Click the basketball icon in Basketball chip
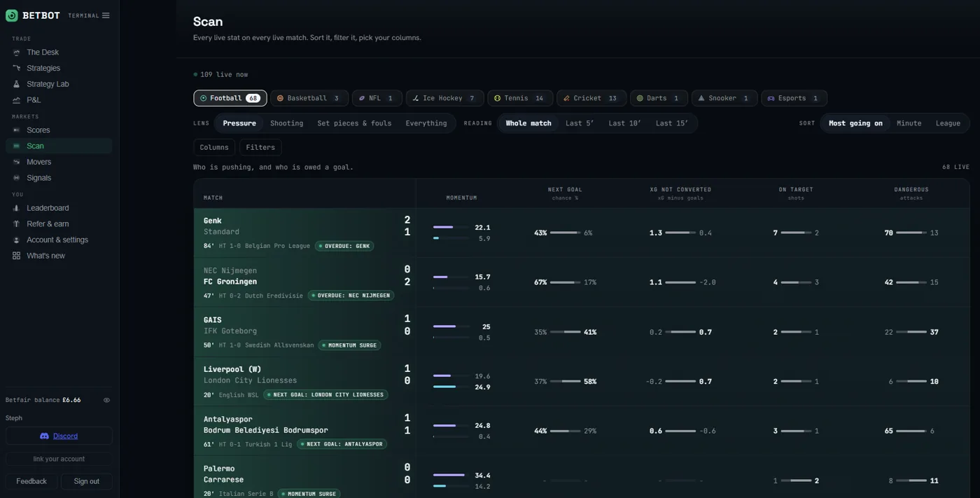Image resolution: width=980 pixels, height=498 pixels. tap(280, 98)
